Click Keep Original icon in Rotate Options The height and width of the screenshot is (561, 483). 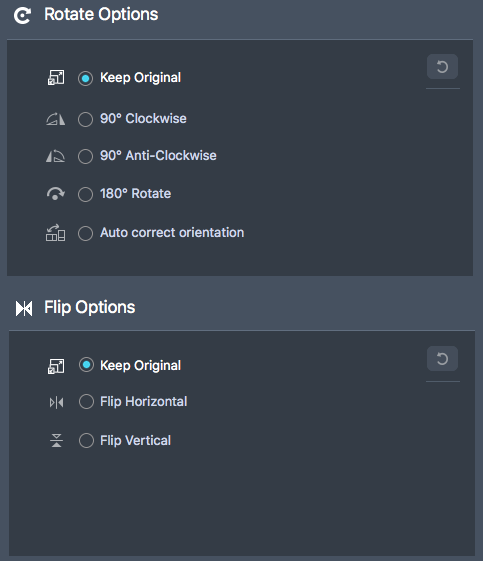click(56, 78)
